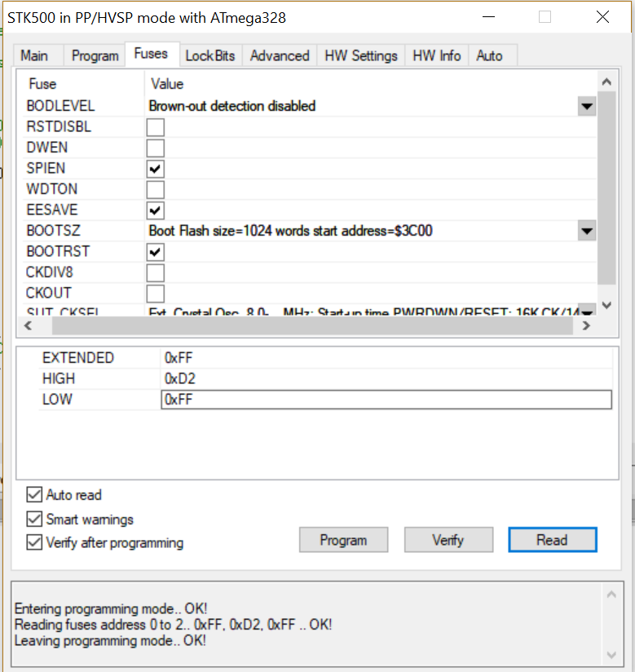Uncheck the SPIEN fuse checkbox

(155, 169)
